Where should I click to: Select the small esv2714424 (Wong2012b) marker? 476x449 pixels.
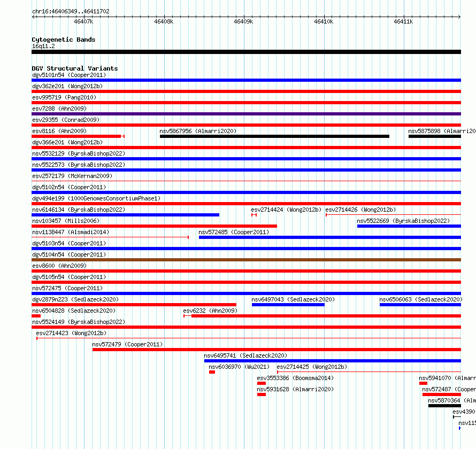coord(254,215)
